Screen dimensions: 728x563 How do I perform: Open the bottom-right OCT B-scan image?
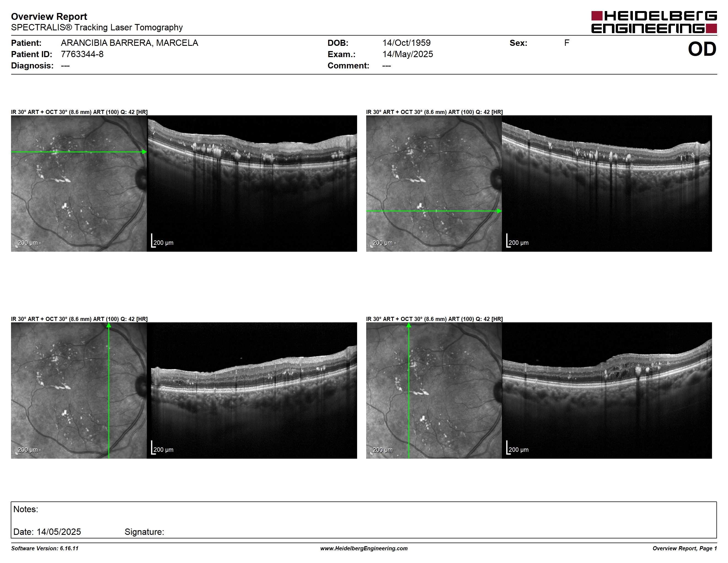607,390
